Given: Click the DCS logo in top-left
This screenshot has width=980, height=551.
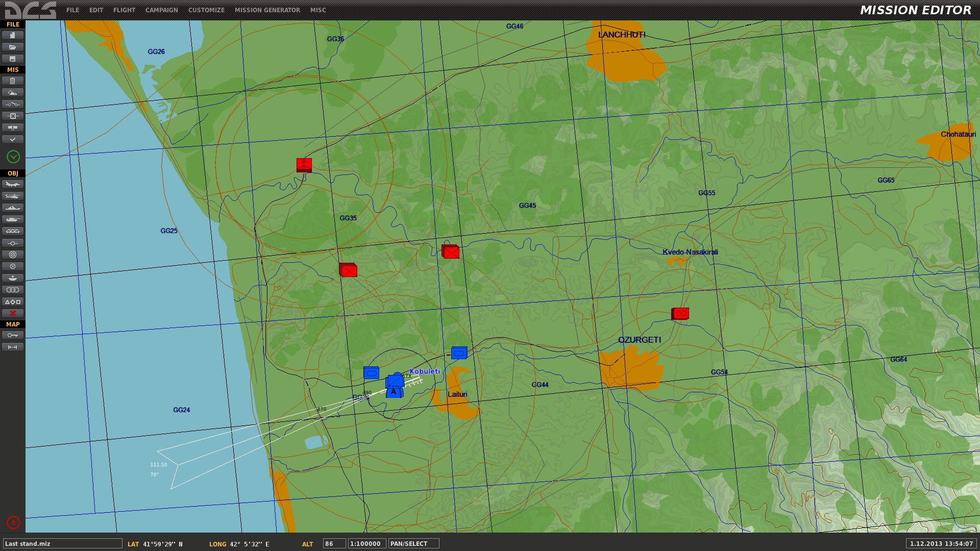Looking at the screenshot, I should [31, 10].
